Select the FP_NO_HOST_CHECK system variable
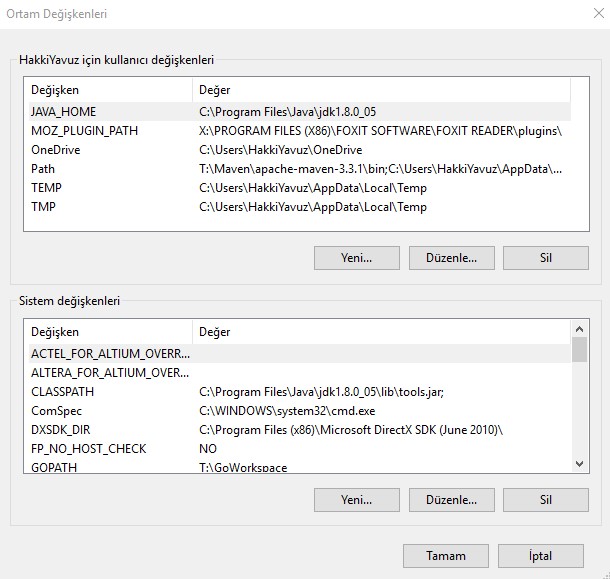This screenshot has width=610, height=579. point(300,449)
